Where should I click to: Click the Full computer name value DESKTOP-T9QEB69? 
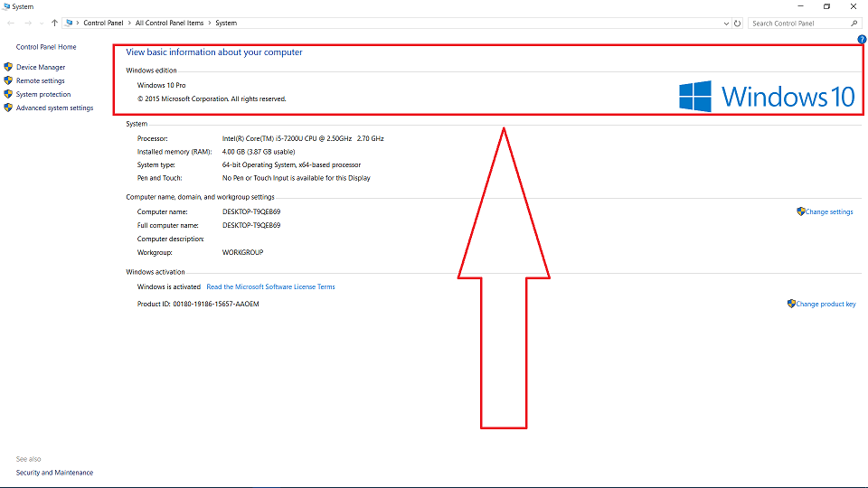pyautogui.click(x=251, y=225)
